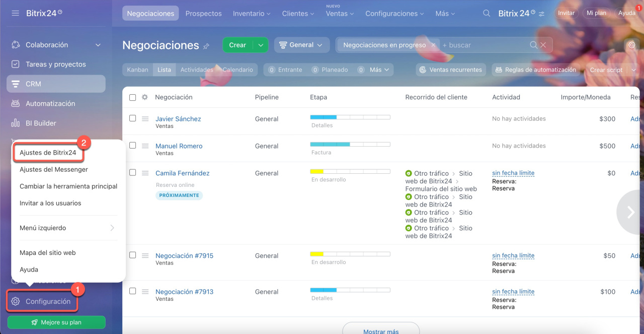The image size is (644, 334).
Task: Expand the Colaboración sidebar chevron
Action: [x=98, y=45]
